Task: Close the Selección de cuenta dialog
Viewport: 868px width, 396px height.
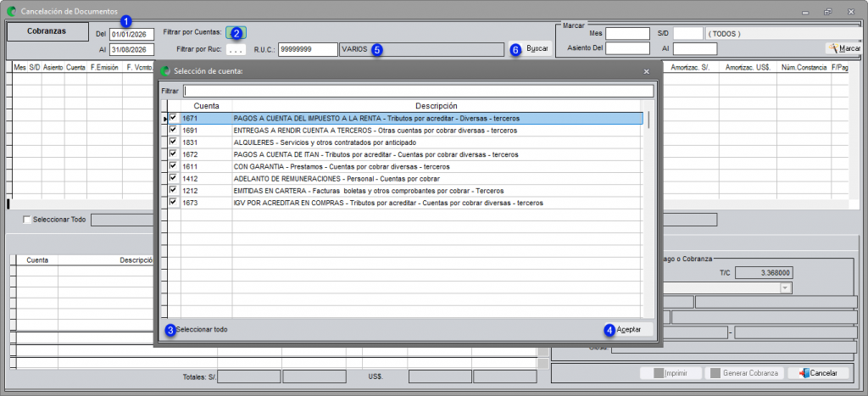Action: coord(646,71)
